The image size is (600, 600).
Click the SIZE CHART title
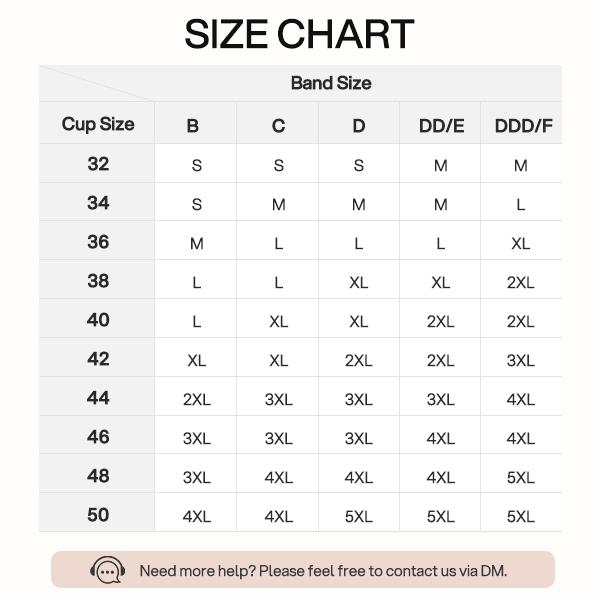pyautogui.click(x=299, y=34)
